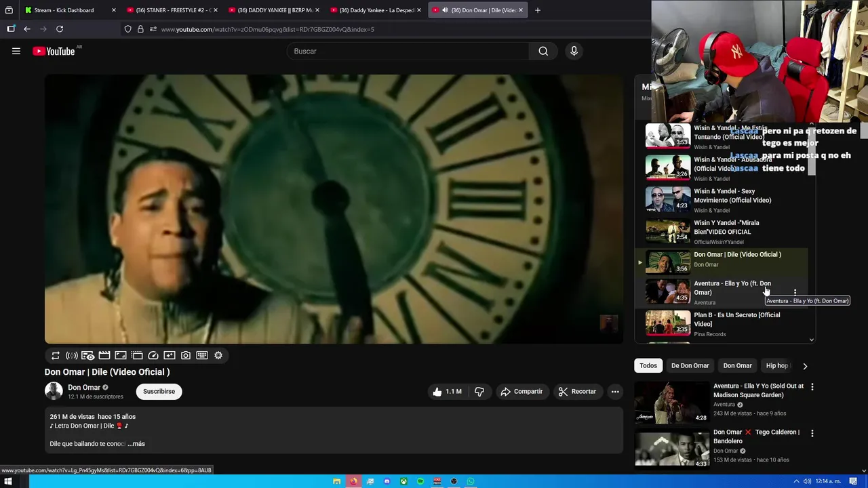
Task: Click the YouTube address bar URL
Action: 267,29
